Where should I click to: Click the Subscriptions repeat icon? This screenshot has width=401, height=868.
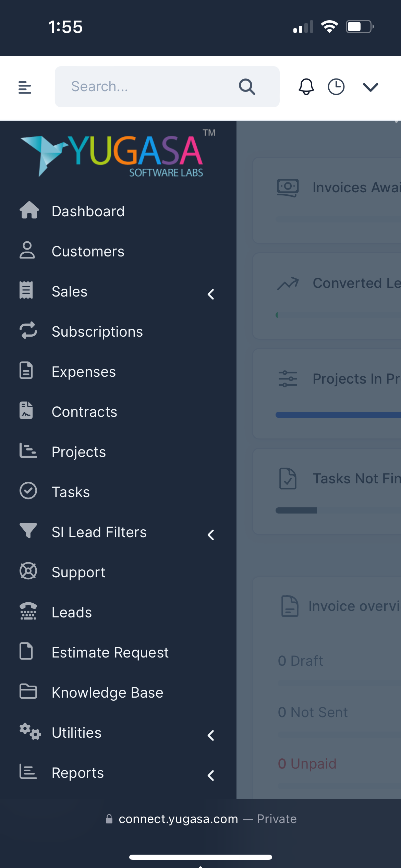tap(28, 330)
